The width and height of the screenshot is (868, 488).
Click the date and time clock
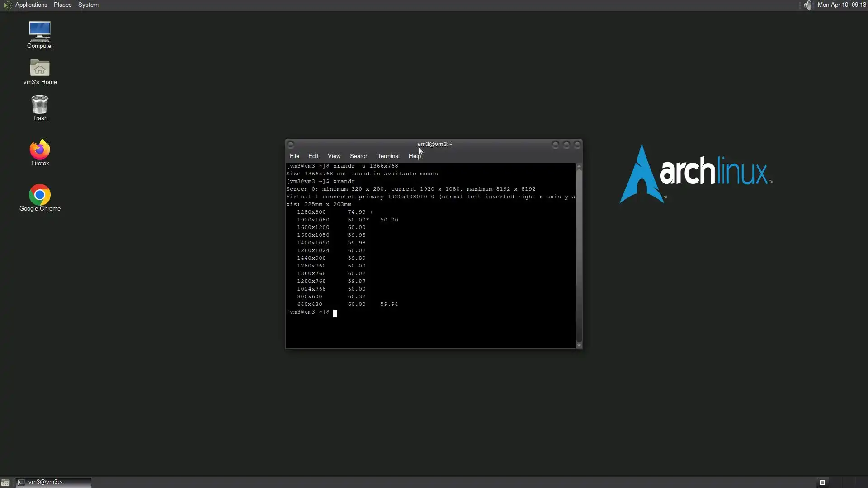[x=841, y=5]
